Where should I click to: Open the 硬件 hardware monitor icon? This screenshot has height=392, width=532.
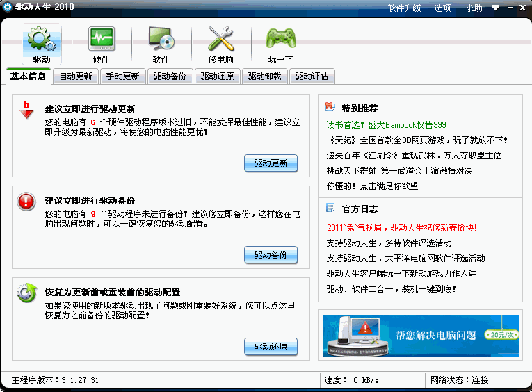(x=101, y=44)
